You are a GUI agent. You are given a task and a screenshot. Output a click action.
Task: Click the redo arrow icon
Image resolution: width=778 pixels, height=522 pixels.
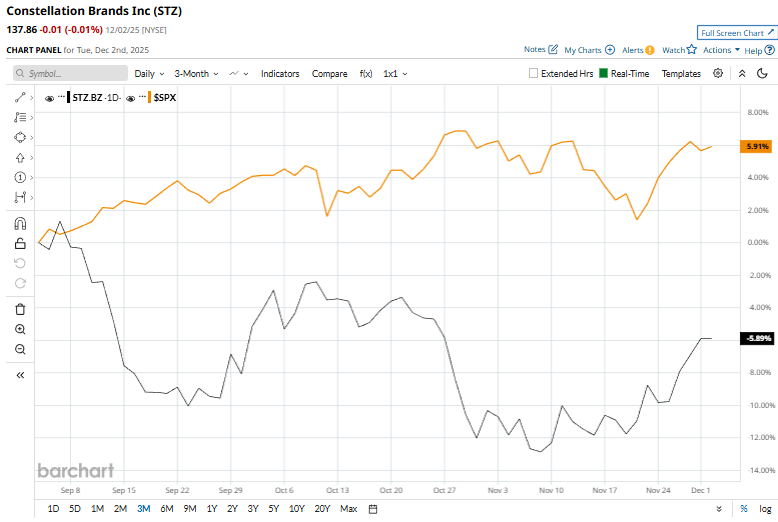click(x=20, y=283)
